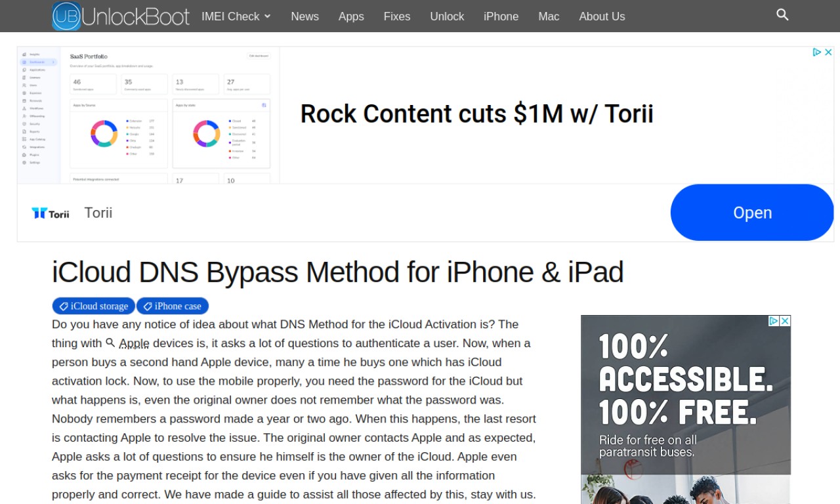This screenshot has width=840, height=504.
Task: Click the UnlockBoot logo
Action: pos(121,16)
